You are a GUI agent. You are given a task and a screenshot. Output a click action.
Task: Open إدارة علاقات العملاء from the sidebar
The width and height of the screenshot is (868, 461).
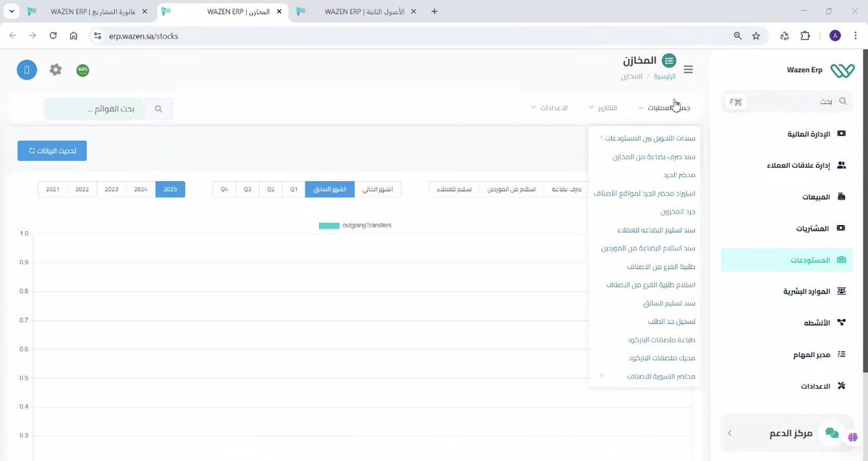pos(841,165)
